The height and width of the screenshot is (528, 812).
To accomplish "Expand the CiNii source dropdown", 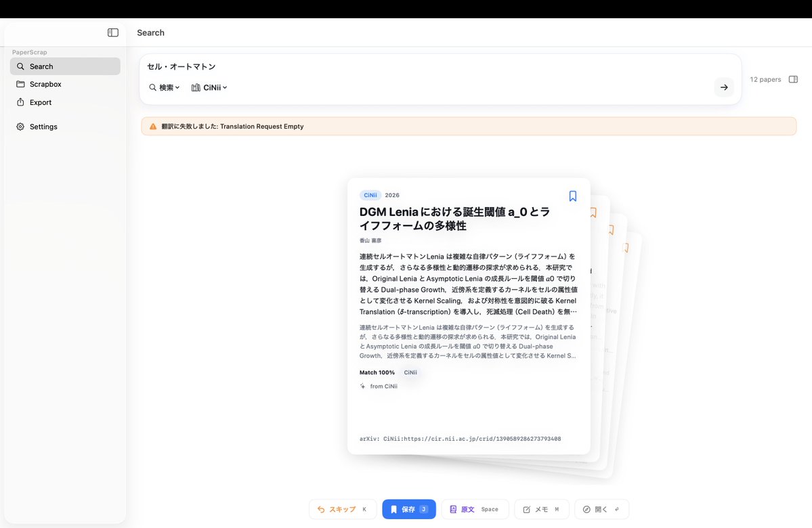I will (x=209, y=87).
